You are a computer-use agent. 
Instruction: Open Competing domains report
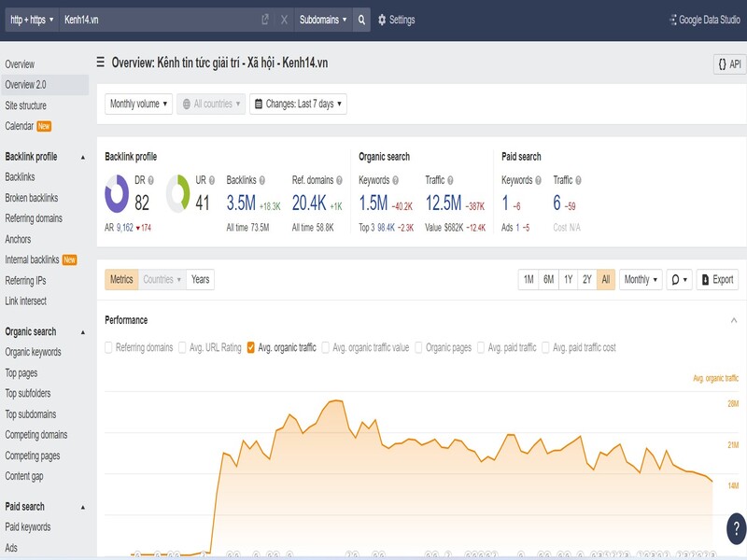36,435
